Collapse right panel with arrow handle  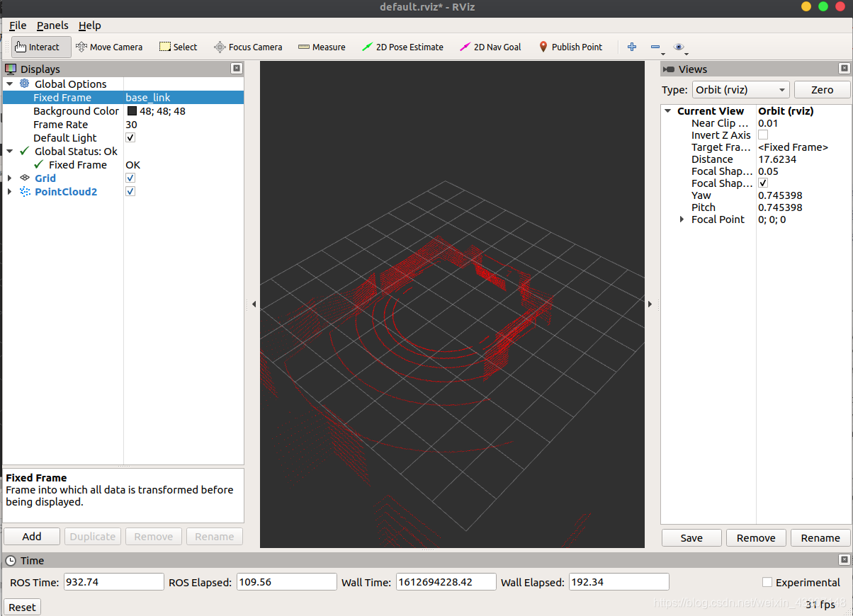click(x=650, y=304)
